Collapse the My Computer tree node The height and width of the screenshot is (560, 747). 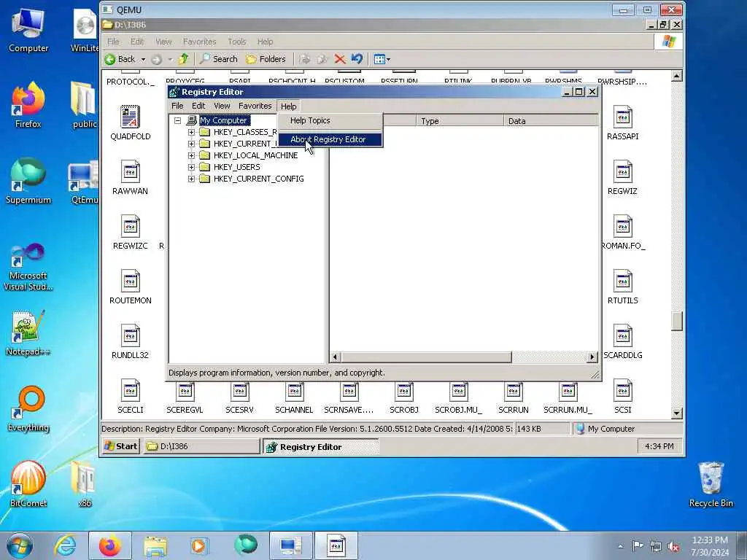click(x=178, y=120)
